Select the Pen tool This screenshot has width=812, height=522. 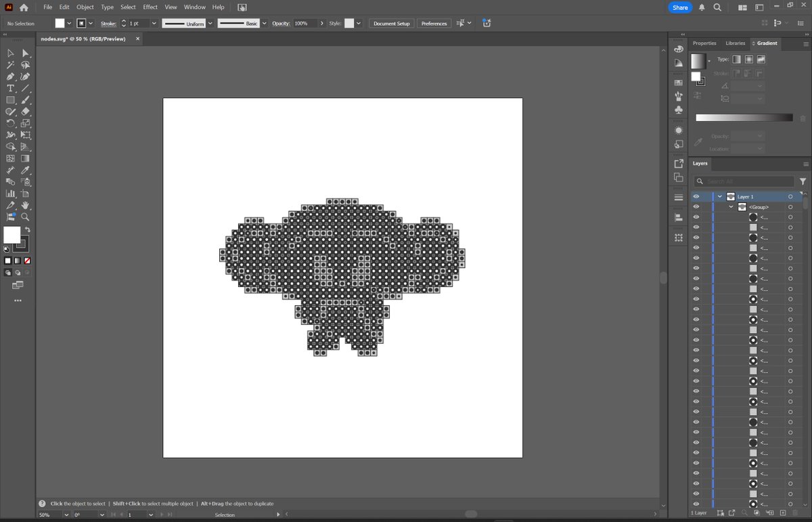point(11,77)
